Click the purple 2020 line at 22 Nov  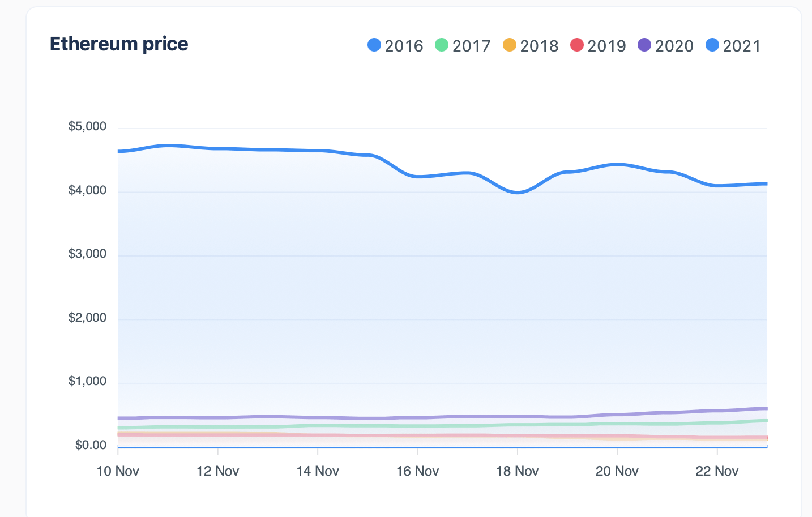[717, 411]
